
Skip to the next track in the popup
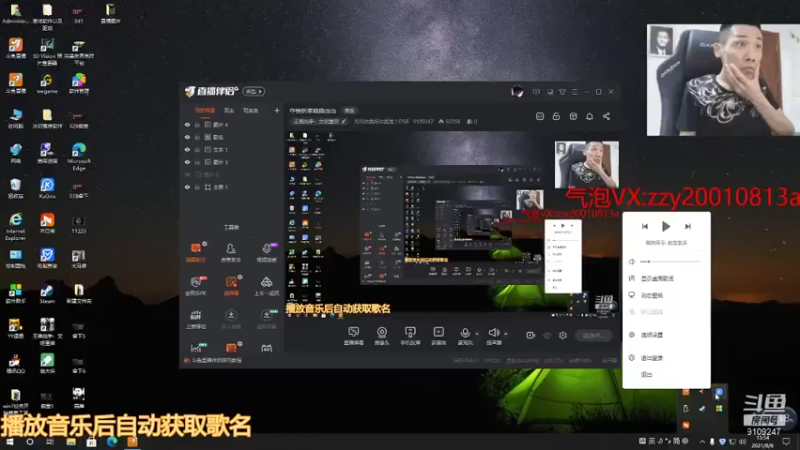coord(688,226)
